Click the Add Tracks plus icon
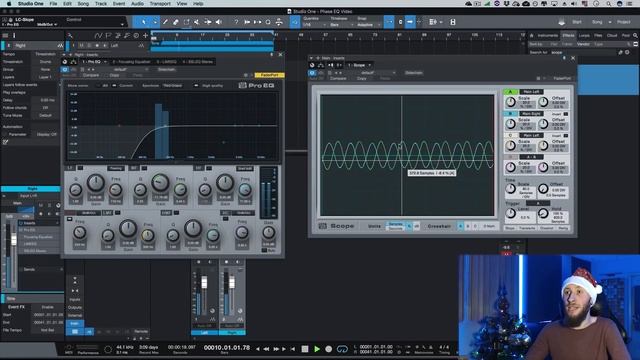640x360 pixels. 145,36
